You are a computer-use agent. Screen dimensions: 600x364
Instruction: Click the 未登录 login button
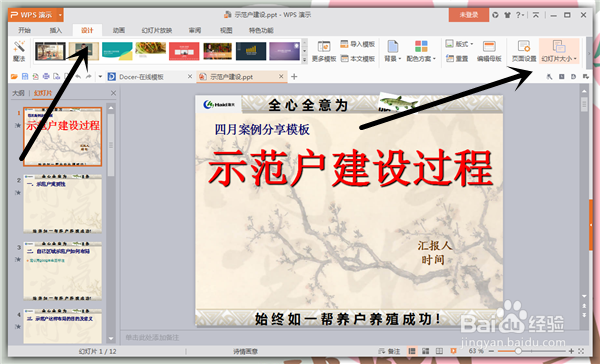469,15
